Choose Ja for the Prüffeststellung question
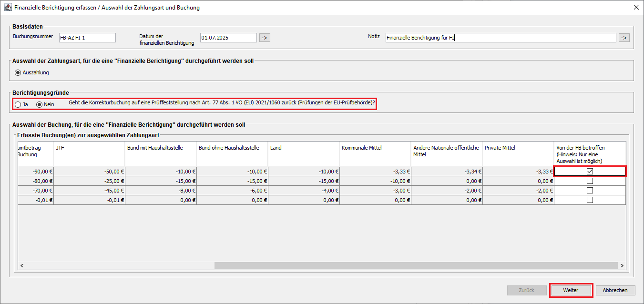The image size is (644, 304). tap(18, 104)
